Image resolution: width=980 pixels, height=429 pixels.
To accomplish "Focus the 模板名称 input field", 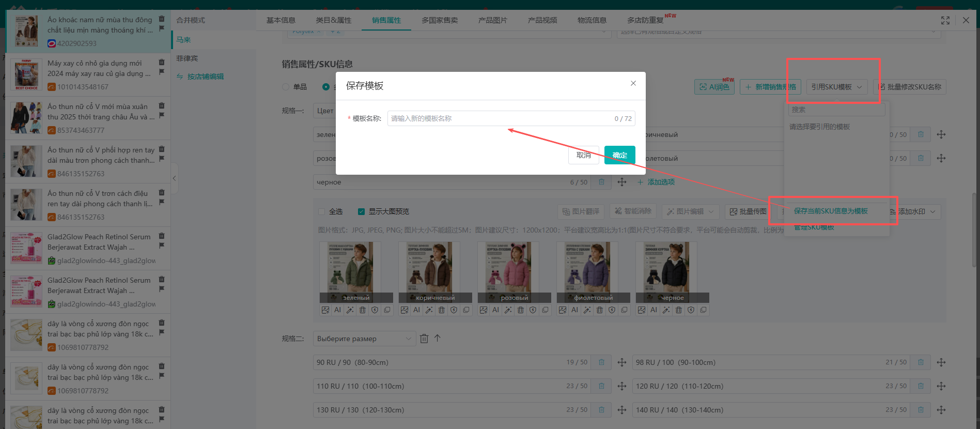I will tap(511, 118).
